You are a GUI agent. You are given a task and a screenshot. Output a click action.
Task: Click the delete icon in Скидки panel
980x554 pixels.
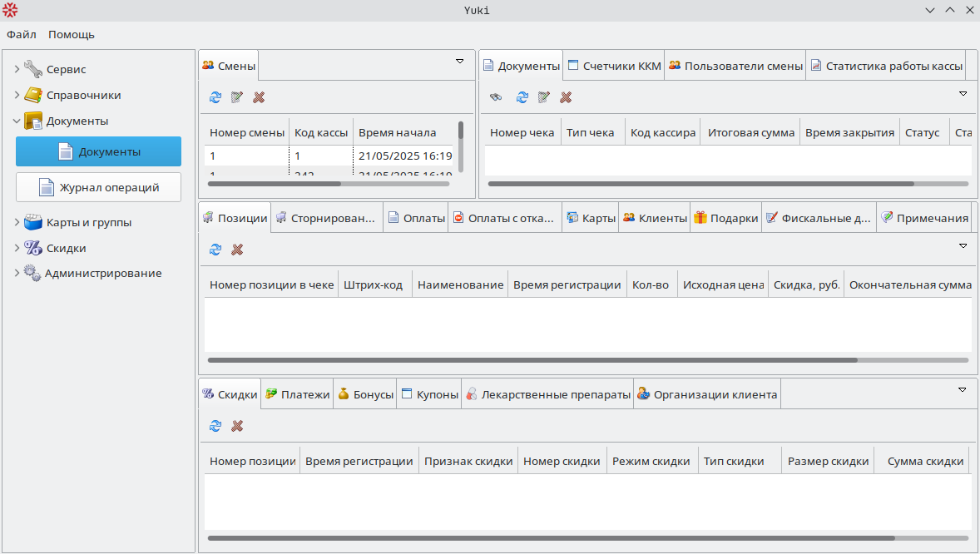click(237, 426)
